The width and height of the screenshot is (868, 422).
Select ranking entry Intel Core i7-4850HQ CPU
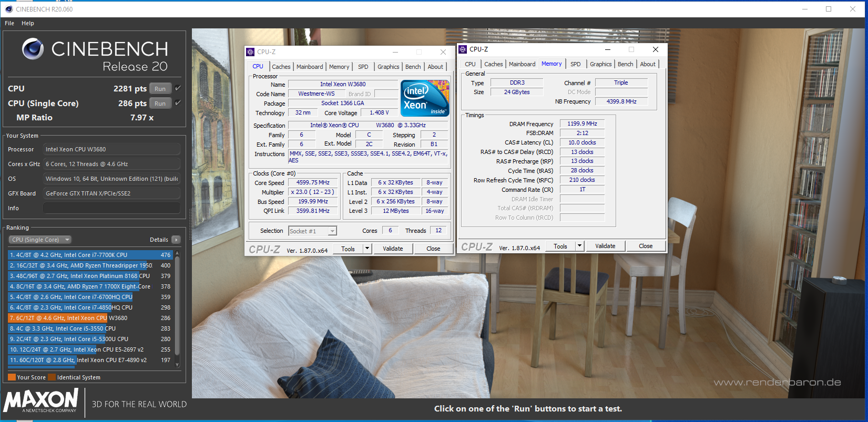(x=90, y=307)
